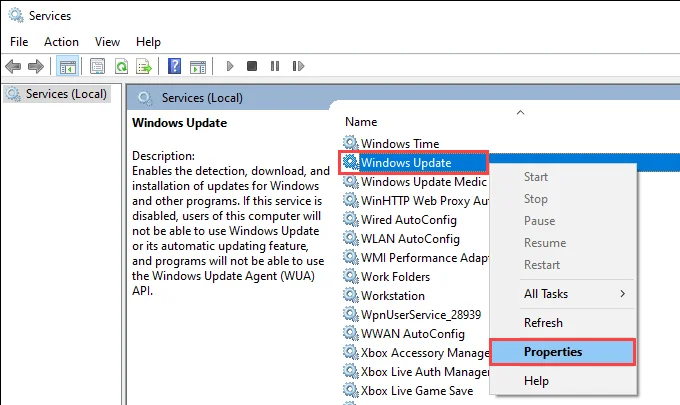Expand the All Tasks submenu arrow
The image size is (680, 405).
(x=623, y=294)
